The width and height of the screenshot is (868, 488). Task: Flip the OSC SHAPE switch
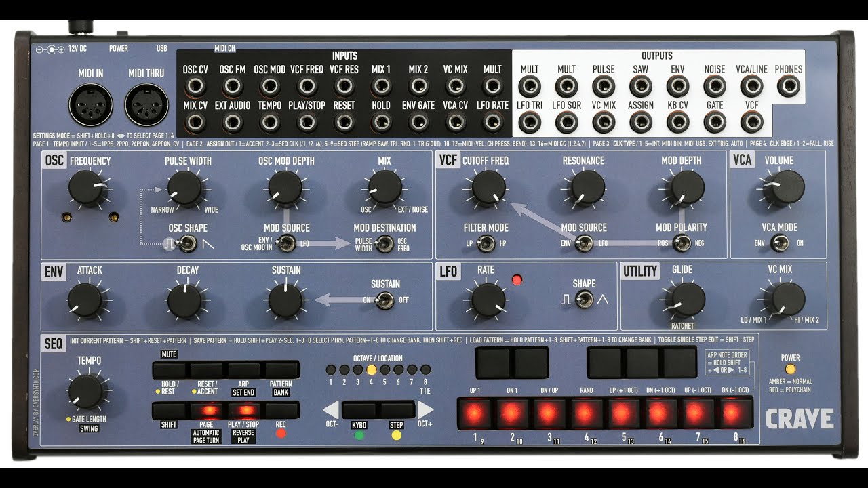coord(188,244)
